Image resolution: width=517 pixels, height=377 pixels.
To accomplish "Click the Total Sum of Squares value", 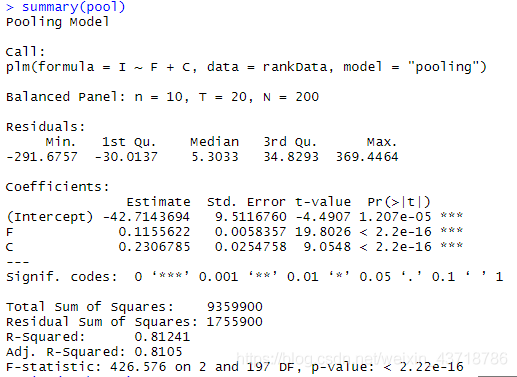I will click(235, 307).
